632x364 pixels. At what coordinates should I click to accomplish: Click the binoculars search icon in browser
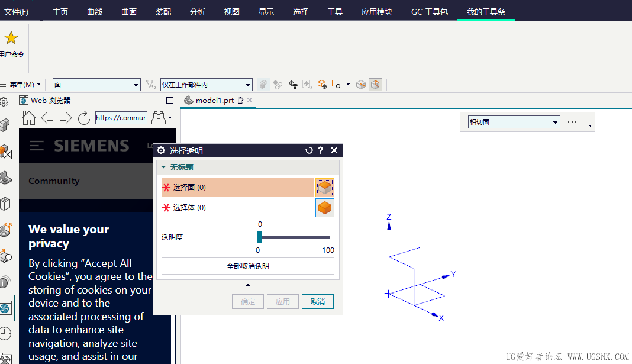[x=158, y=118]
